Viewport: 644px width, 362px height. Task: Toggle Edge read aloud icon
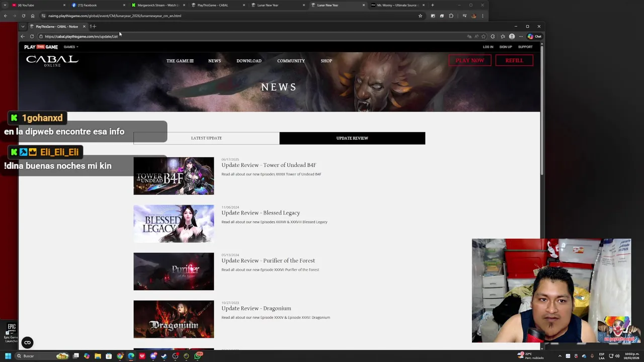[476, 36]
